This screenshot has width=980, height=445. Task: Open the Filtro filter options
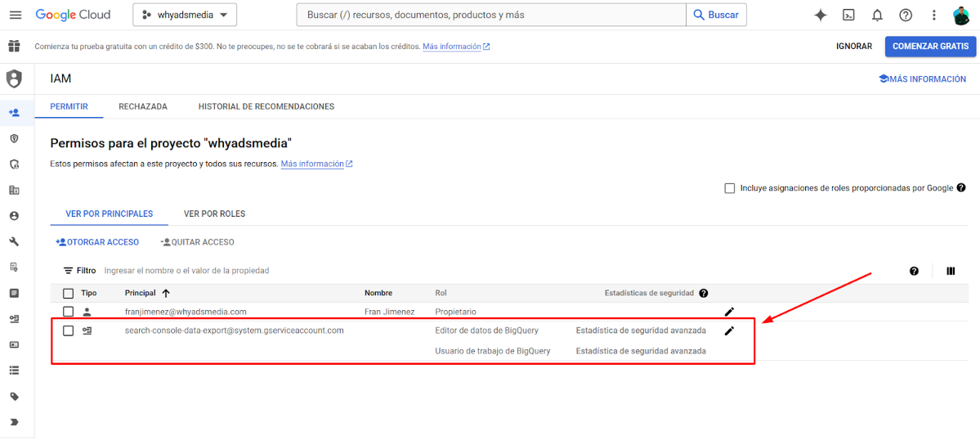pos(79,271)
